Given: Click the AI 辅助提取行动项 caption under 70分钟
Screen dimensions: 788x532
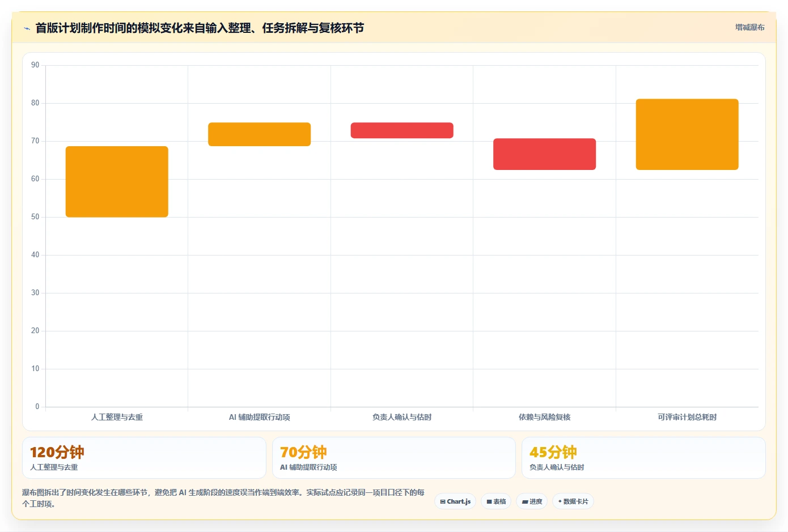Looking at the screenshot, I should pos(308,467).
